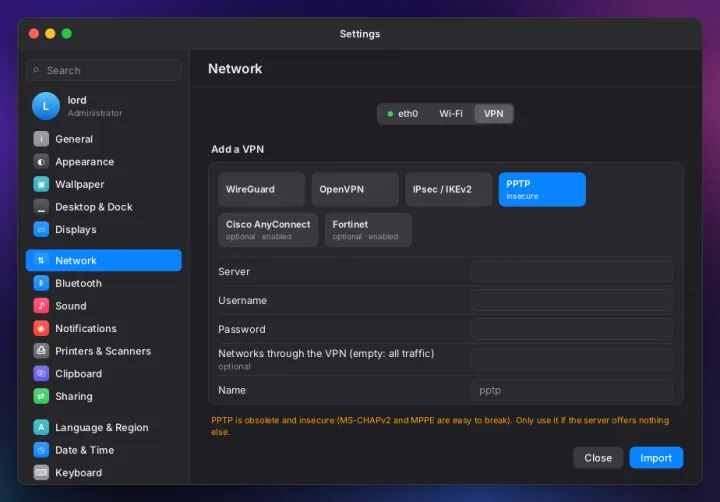Screen dimensions: 720x502
Task: Click the Search settings field
Action: click(x=104, y=70)
